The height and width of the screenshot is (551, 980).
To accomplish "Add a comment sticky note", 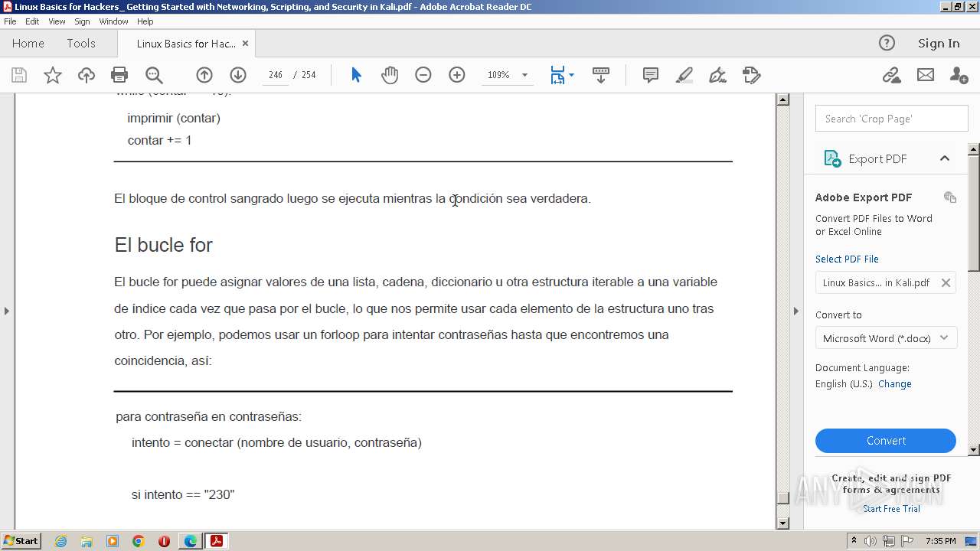I will coord(651,75).
